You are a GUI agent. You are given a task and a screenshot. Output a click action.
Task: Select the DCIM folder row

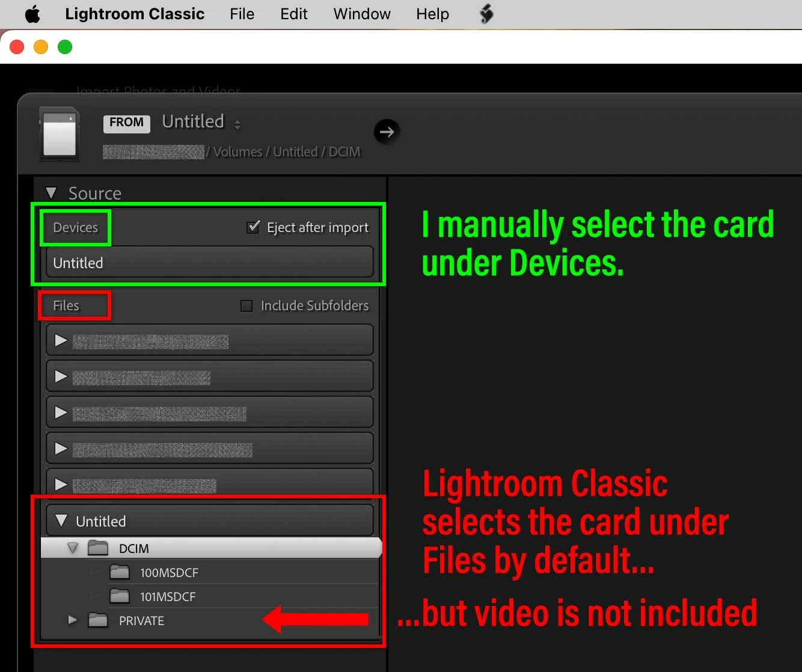(x=210, y=548)
